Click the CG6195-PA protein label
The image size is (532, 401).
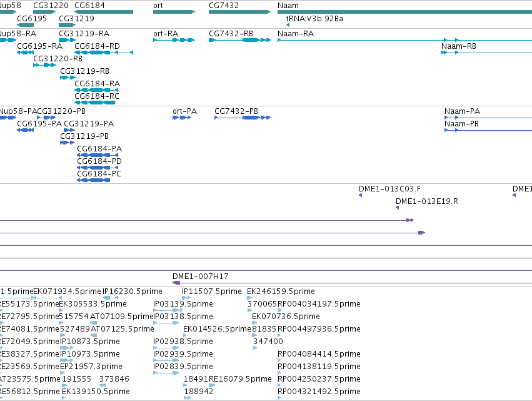pyautogui.click(x=39, y=124)
